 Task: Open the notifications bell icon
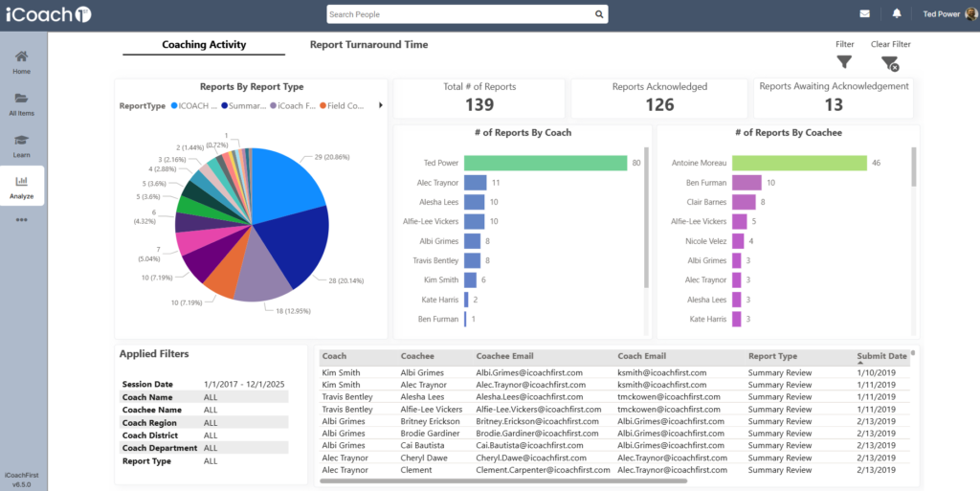click(x=897, y=14)
